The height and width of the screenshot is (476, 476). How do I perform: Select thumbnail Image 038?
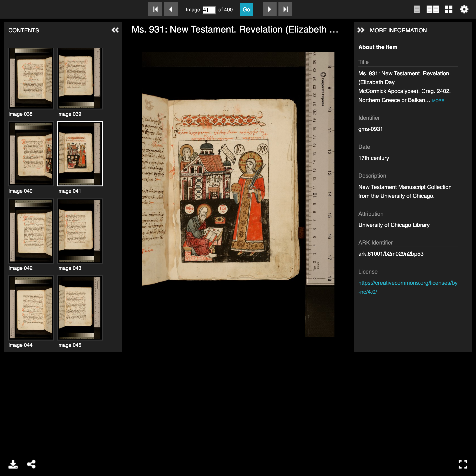[31, 78]
